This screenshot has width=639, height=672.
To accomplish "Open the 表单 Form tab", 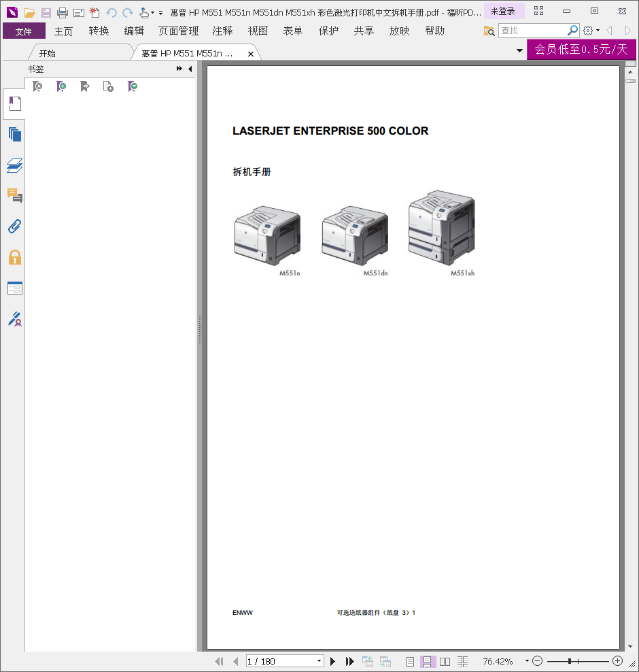I will coord(293,31).
